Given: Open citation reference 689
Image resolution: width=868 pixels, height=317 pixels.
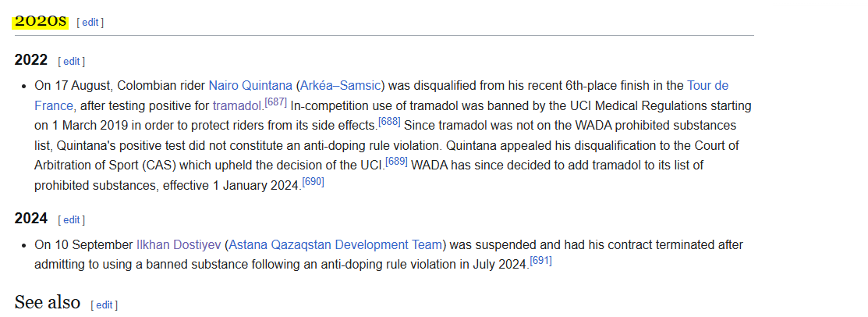Looking at the screenshot, I should click(396, 162).
